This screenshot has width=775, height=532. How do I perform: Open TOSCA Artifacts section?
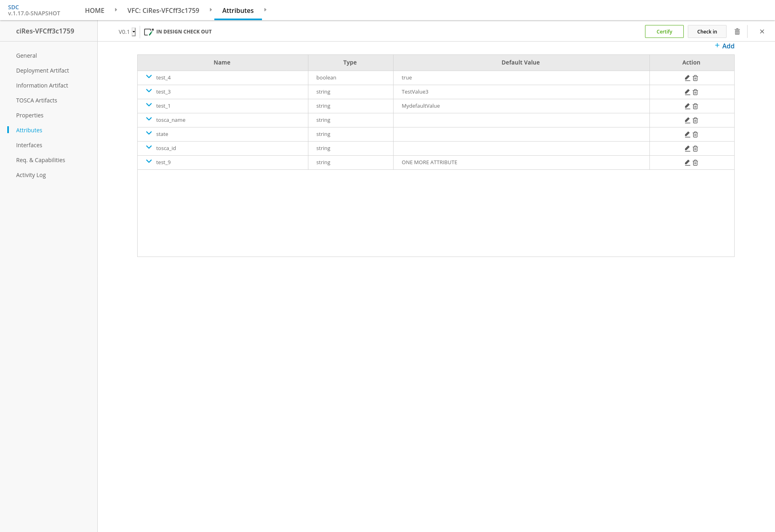[36, 100]
